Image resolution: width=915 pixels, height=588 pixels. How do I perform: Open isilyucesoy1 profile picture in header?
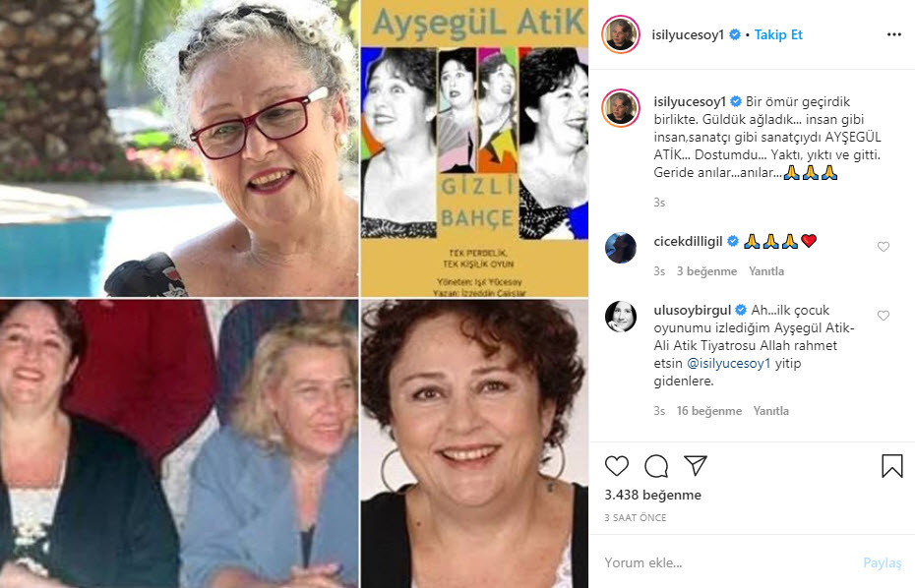621,34
